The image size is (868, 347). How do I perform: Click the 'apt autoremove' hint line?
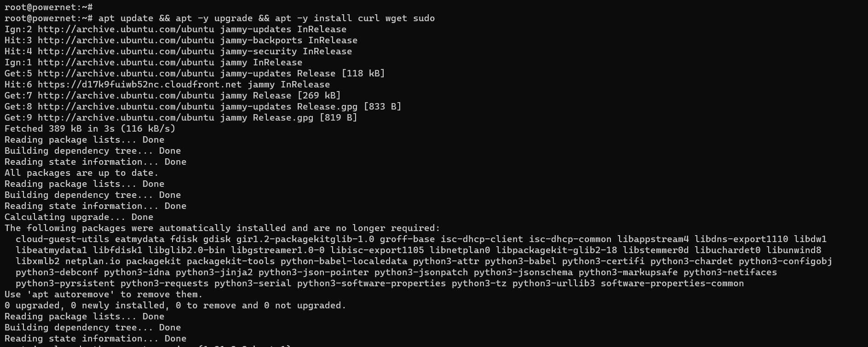click(103, 295)
